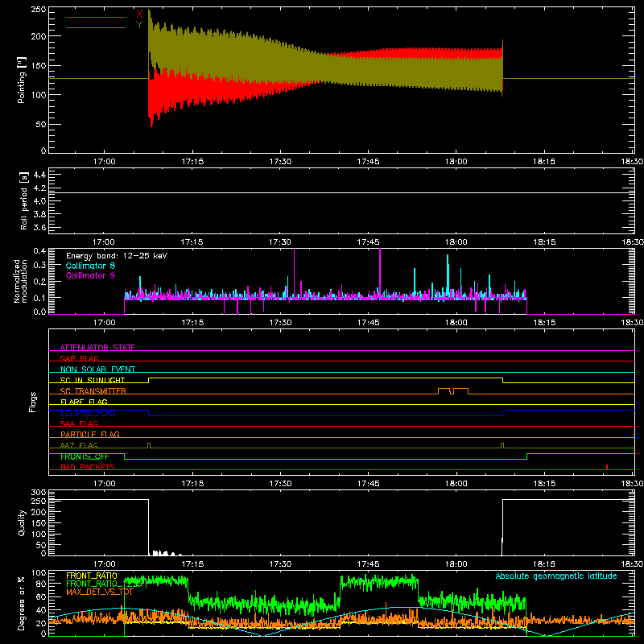Click the '18:15' time label under Quality plot
The height and width of the screenshot is (644, 644).
[544, 563]
